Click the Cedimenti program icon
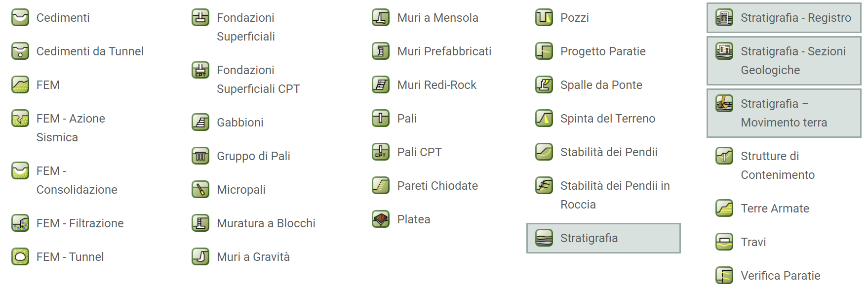This screenshot has width=868, height=294. click(x=20, y=18)
